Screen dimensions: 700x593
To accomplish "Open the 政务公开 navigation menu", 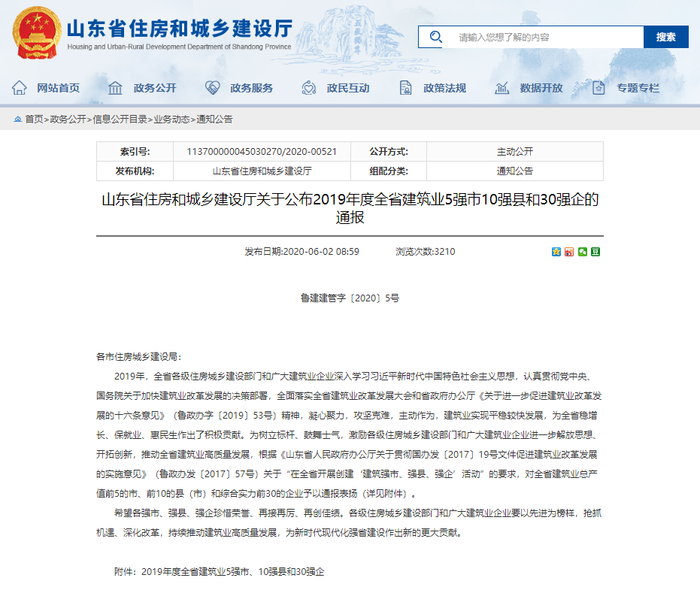I will [x=155, y=88].
